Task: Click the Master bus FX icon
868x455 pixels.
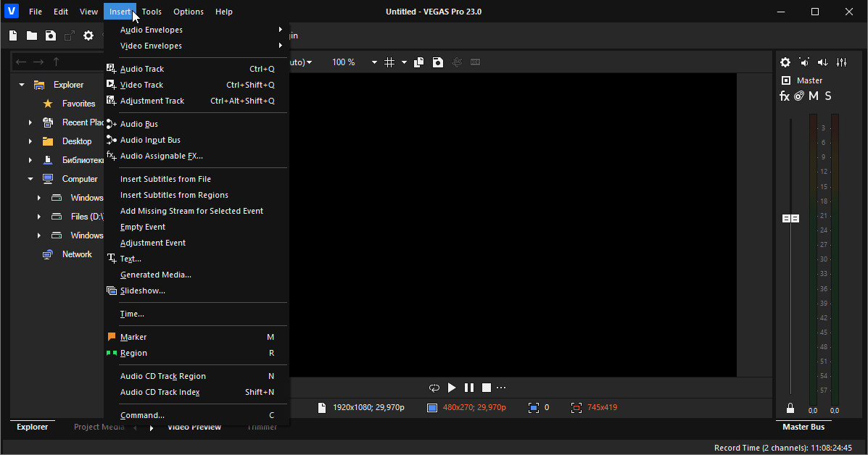Action: (x=784, y=96)
